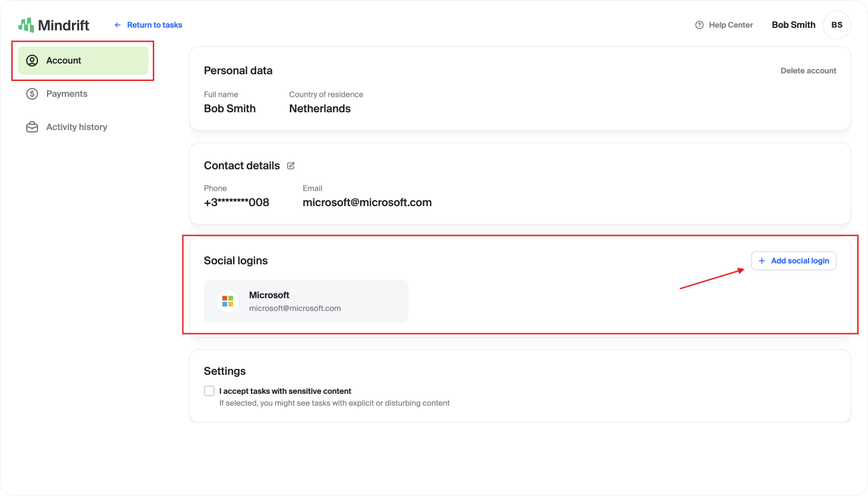Select the Microsoft social login card
Viewport: 868px width, 496px height.
(306, 301)
